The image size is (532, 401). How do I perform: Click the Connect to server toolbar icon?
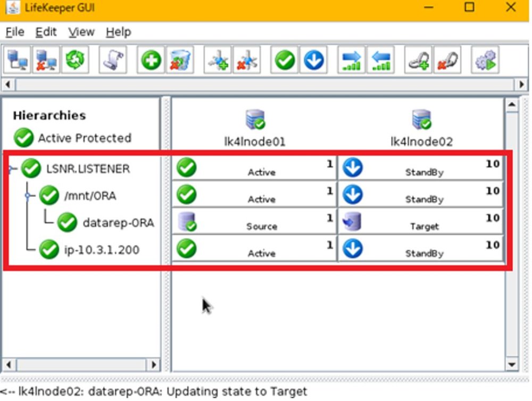[17, 61]
